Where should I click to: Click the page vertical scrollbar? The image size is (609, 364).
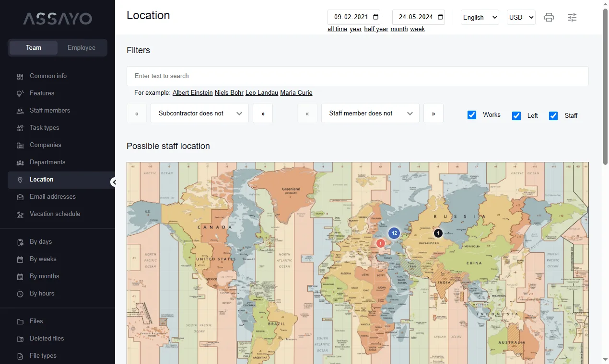606,86
